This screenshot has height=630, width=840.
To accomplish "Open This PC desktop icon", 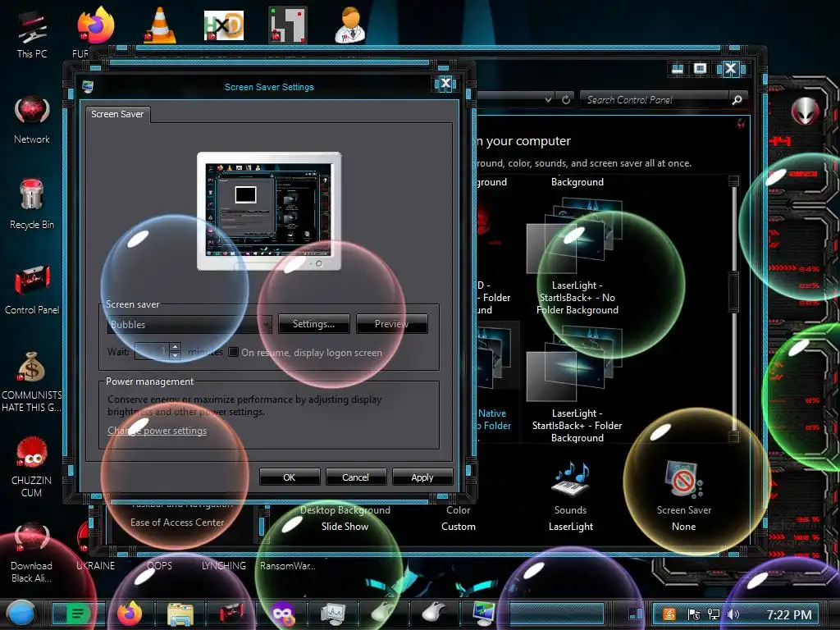I will click(x=32, y=33).
